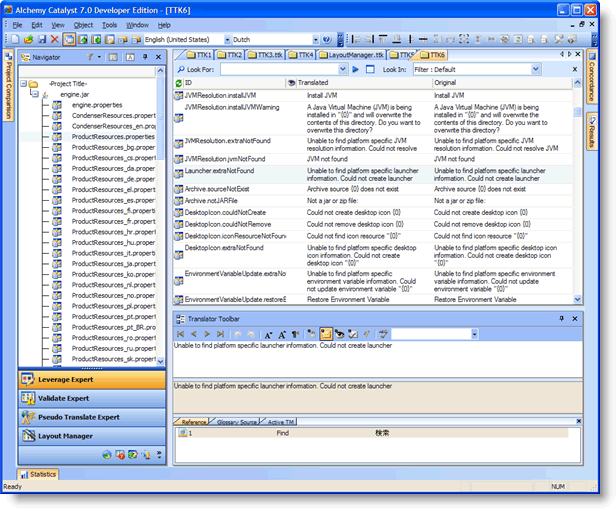Go to last string in Translator Toolbar

pyautogui.click(x=220, y=334)
